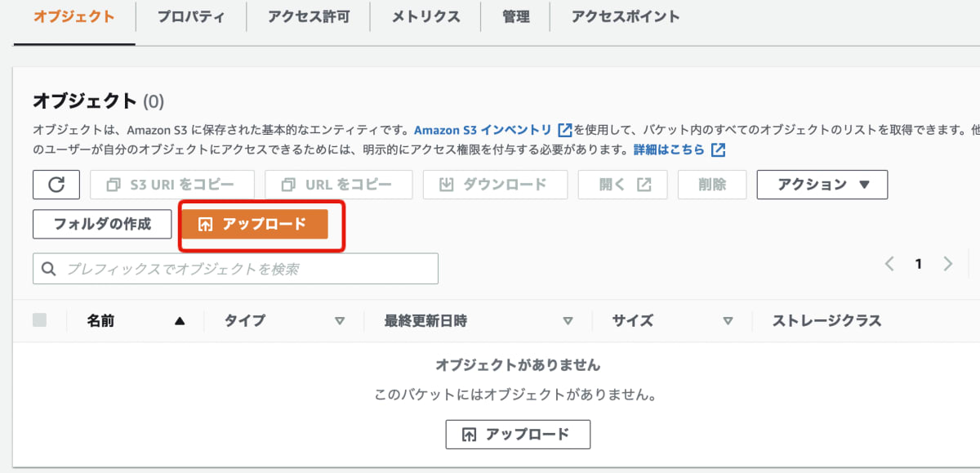The width and height of the screenshot is (980, 473).
Task: Toggle ascending sort on the 名前 column
Action: (181, 320)
